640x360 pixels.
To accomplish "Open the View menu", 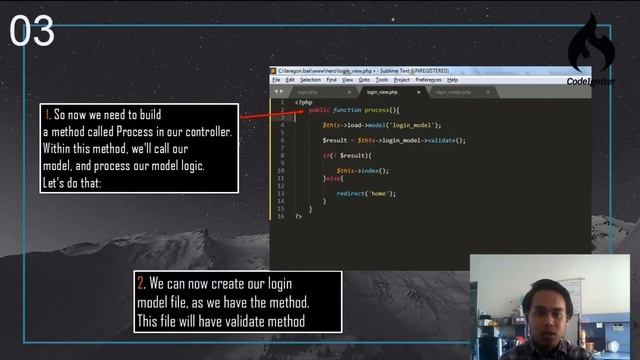I will tap(347, 80).
